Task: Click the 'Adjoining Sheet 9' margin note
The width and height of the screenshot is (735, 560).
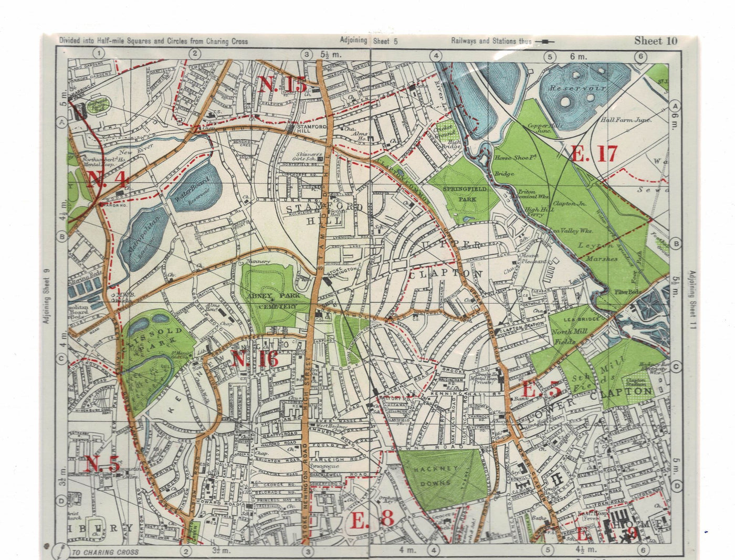Action: (x=47, y=297)
